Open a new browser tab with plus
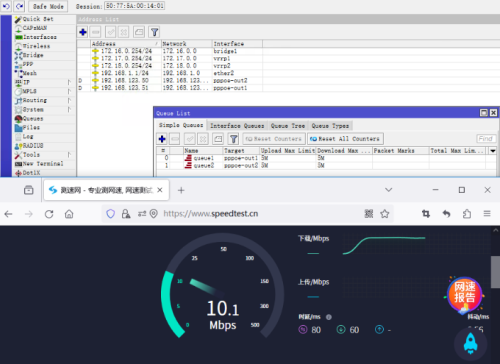The height and width of the screenshot is (364, 500). (x=181, y=190)
